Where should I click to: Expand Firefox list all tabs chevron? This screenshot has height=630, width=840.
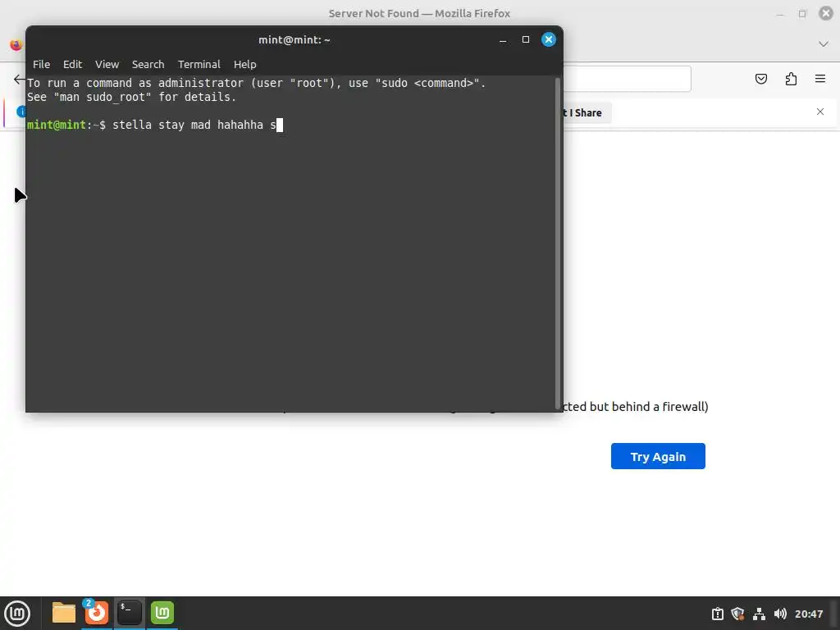[824, 44]
